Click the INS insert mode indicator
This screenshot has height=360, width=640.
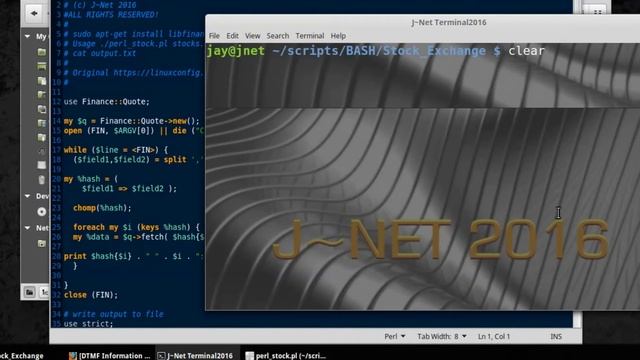coord(556,336)
